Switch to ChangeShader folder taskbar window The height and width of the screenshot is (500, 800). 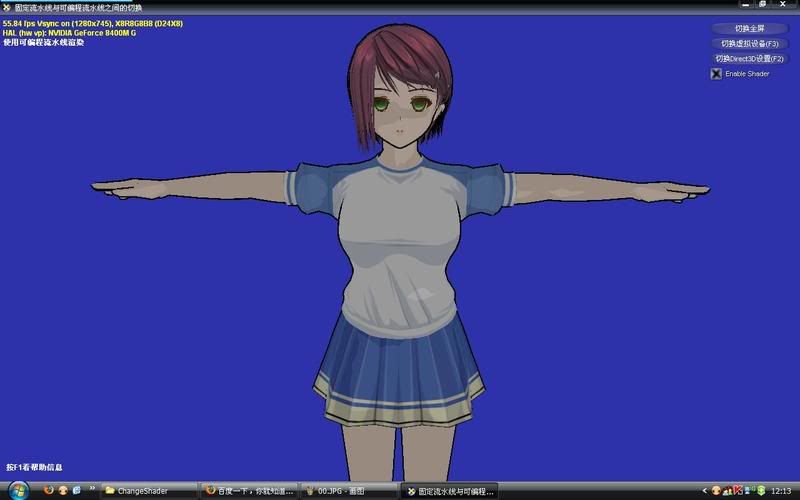coord(149,491)
